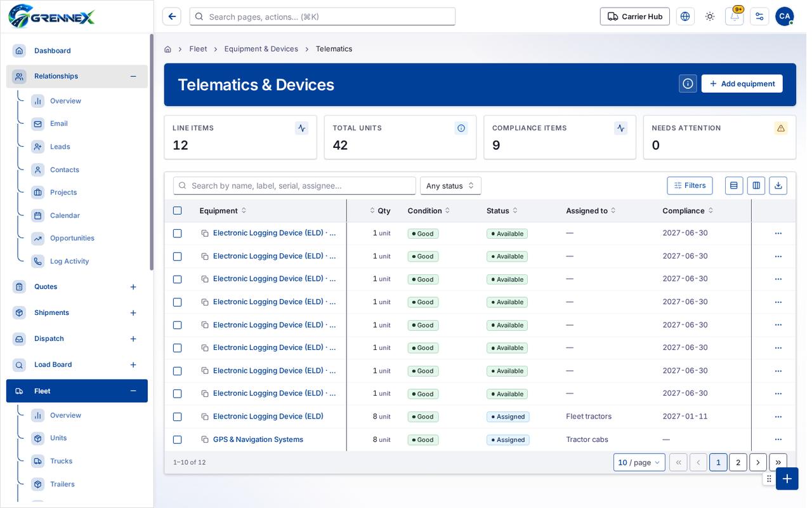Click the Carrier Hub button
The width and height of the screenshot is (812, 508).
[x=635, y=17]
